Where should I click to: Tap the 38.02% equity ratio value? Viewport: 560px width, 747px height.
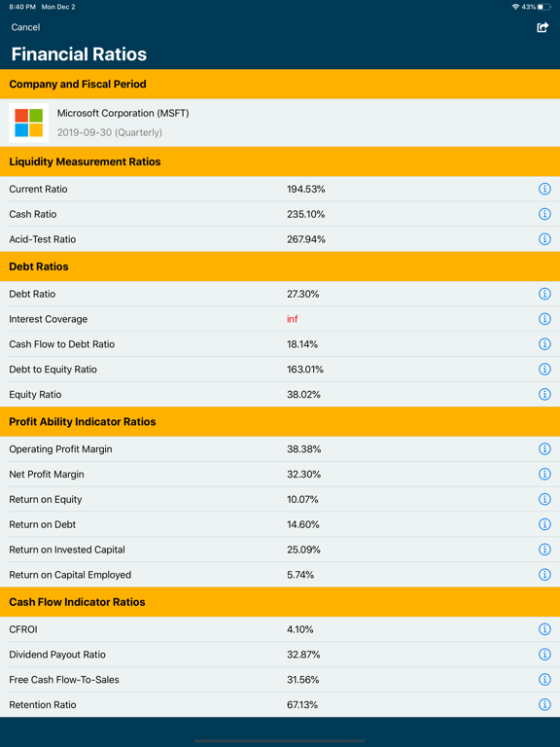303,395
